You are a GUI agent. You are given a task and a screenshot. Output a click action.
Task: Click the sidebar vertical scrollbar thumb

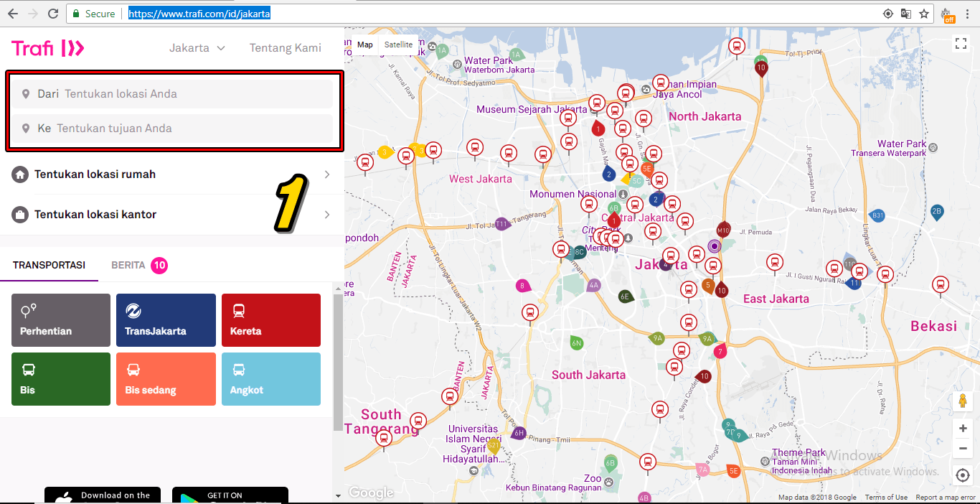pos(338,363)
